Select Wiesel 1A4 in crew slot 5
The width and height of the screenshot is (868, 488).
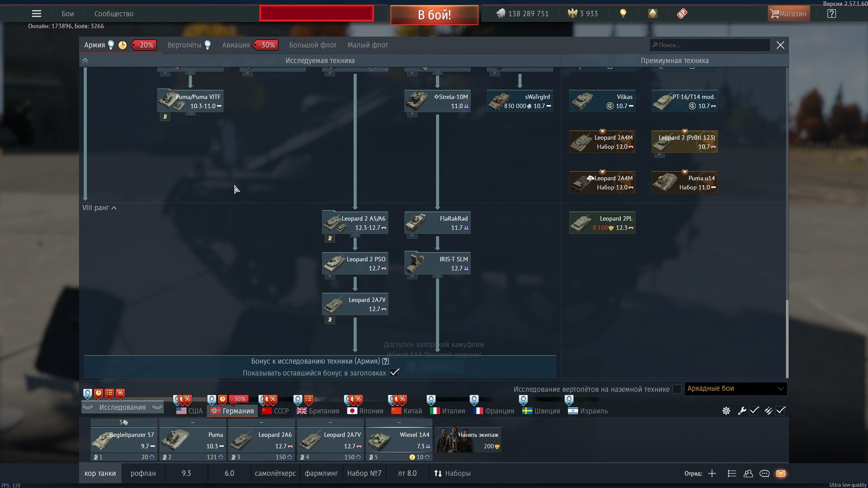click(x=399, y=440)
